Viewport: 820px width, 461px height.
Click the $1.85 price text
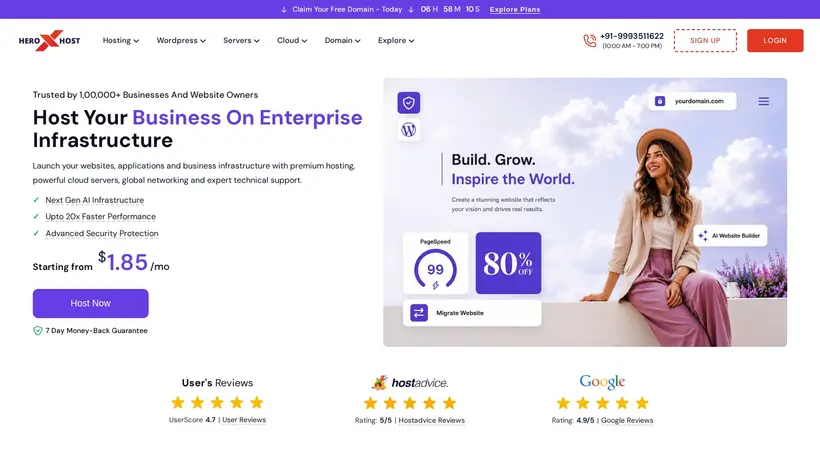tap(123, 262)
